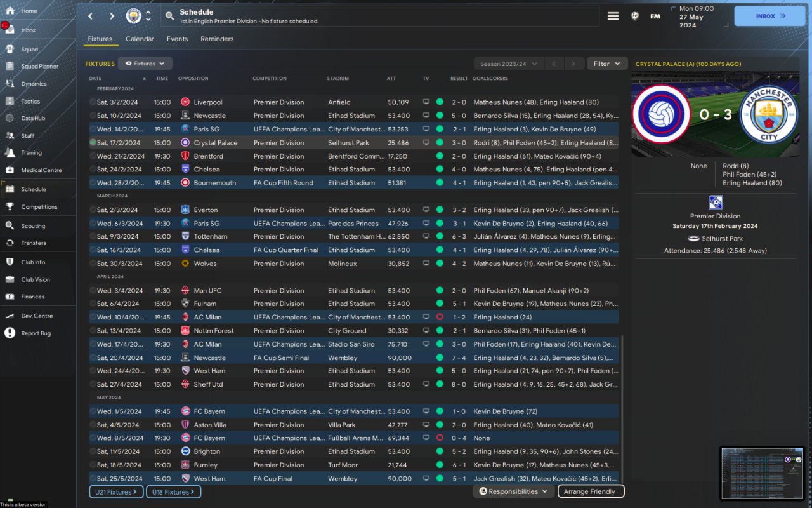Click the Premier Division logo in match panel
The height and width of the screenshot is (508, 812).
[x=716, y=203]
